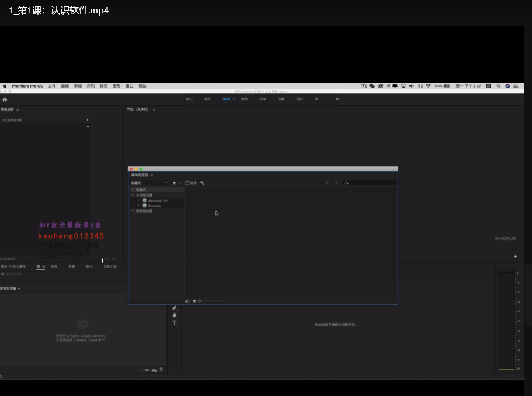This screenshot has height=396, width=532.
Task: Switch to the 学习 workspace tab
Action: (189, 99)
